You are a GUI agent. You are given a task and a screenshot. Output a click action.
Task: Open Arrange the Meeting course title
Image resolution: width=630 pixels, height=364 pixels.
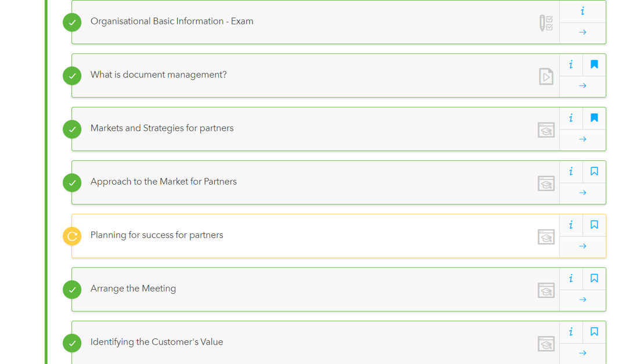click(133, 289)
